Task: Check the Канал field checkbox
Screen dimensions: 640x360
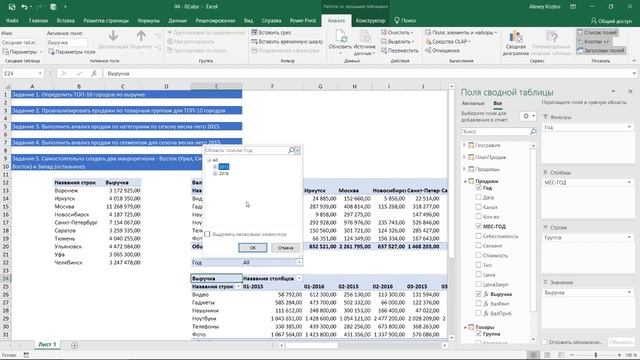Action: pos(478,207)
